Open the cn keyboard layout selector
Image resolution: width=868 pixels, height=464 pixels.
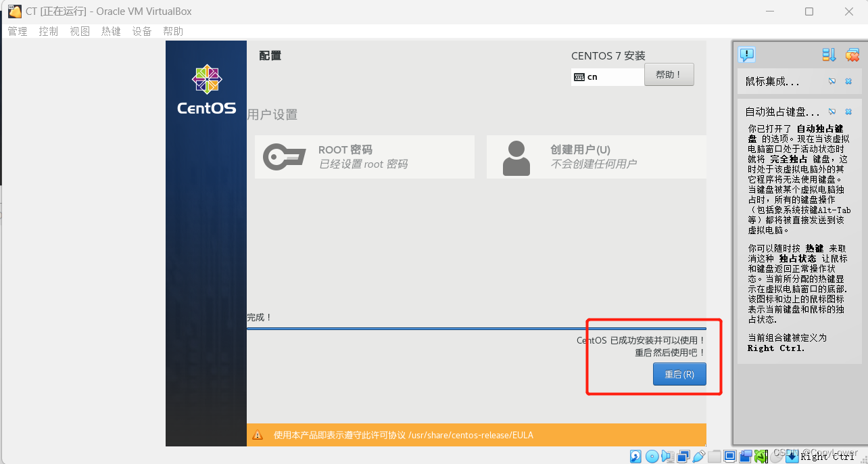click(x=606, y=76)
